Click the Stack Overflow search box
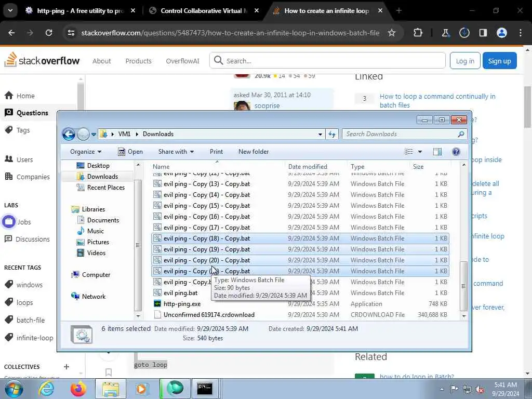This screenshot has width=532, height=399. 327,61
